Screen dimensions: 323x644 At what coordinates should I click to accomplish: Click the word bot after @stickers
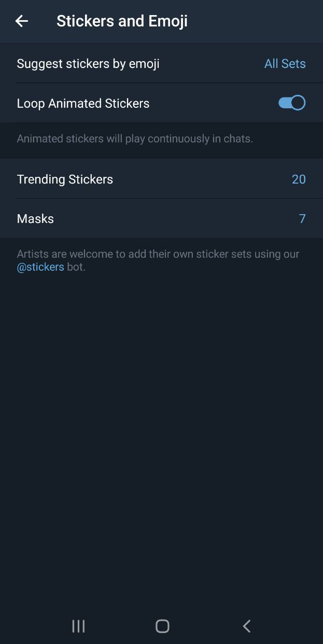[76, 268]
